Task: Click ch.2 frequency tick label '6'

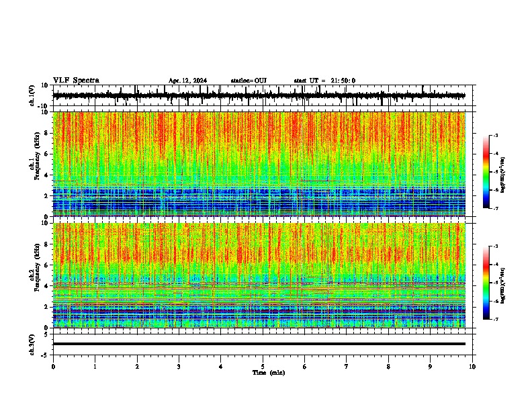Action: 47,265
